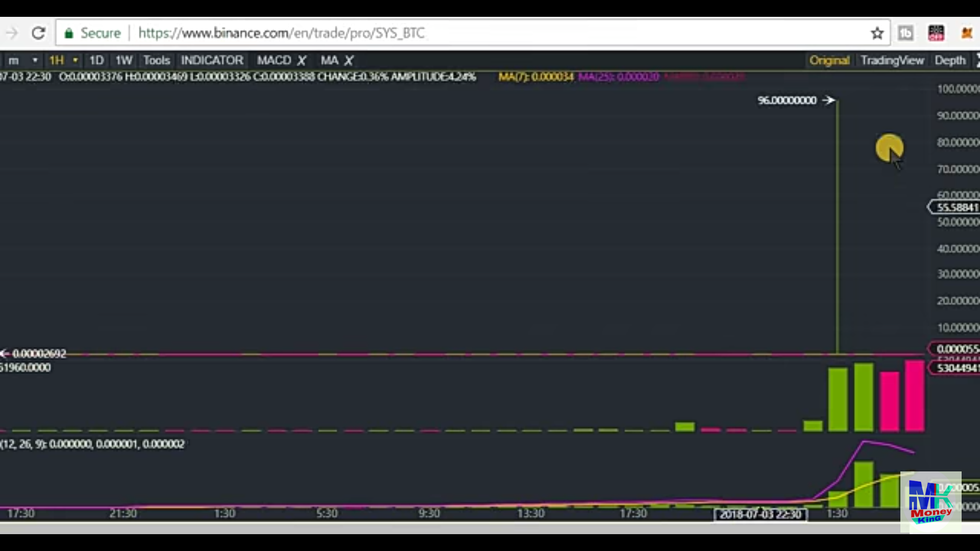Switch to the TradingView chart tab
The height and width of the screenshot is (551, 980).
tap(892, 60)
